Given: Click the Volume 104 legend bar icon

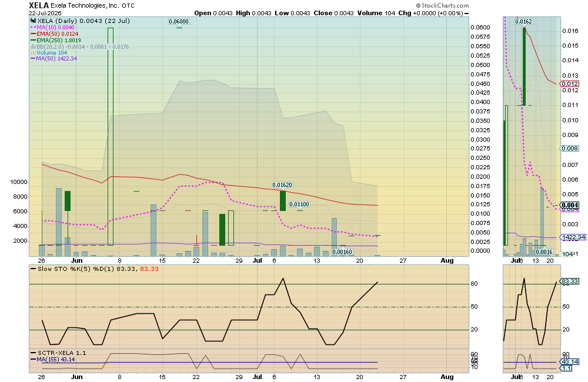Looking at the screenshot, I should (x=33, y=53).
